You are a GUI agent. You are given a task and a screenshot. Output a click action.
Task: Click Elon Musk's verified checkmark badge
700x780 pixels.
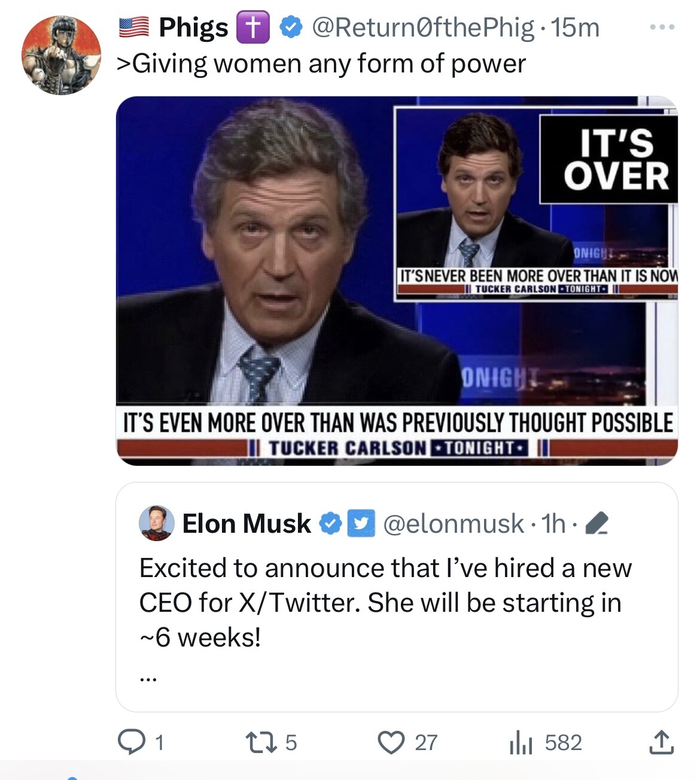pos(330,523)
